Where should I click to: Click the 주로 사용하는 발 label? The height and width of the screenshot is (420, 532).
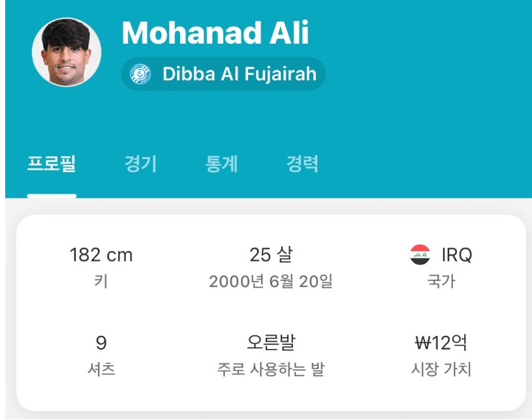pyautogui.click(x=271, y=369)
